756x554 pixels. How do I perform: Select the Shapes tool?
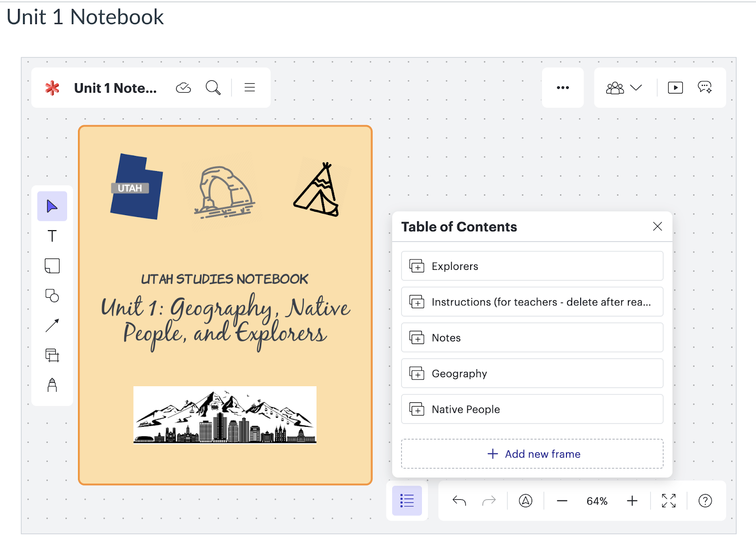(52, 295)
